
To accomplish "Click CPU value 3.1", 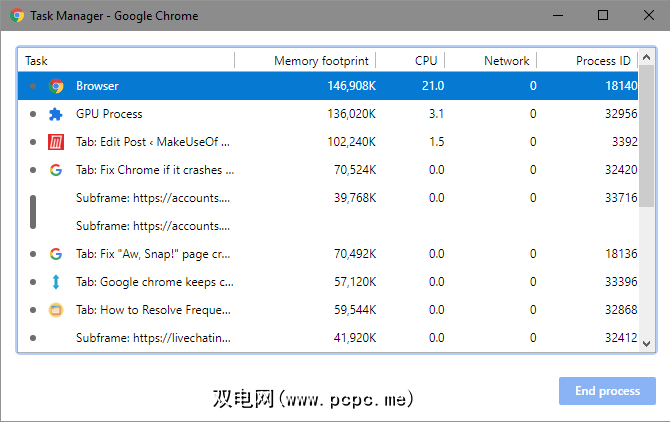I will [436, 114].
